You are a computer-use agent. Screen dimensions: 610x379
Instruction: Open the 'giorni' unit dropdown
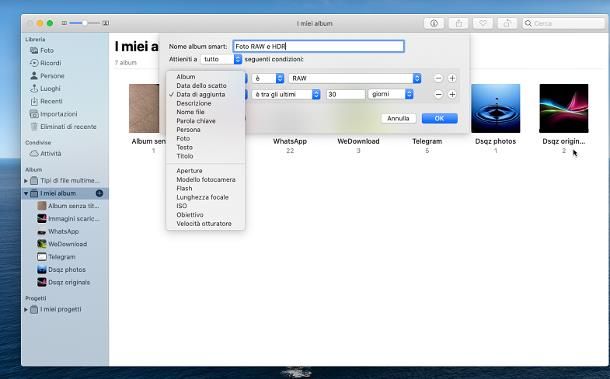[391, 94]
